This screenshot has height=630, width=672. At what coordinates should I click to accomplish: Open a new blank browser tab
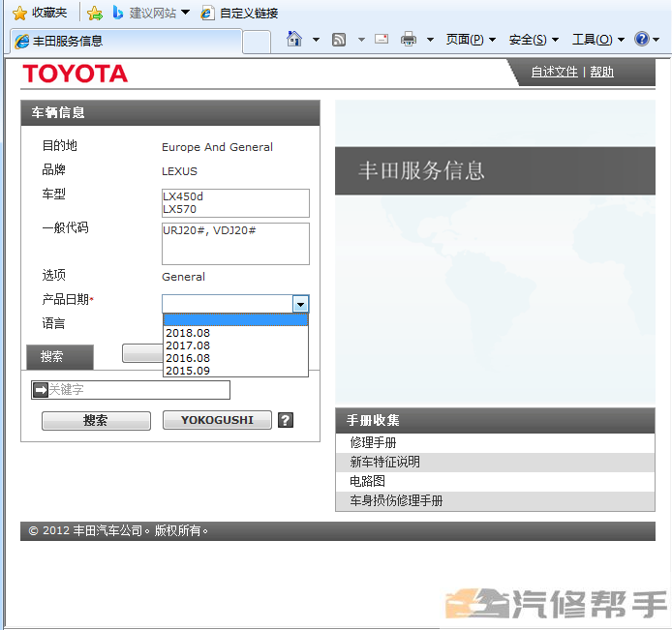(257, 42)
